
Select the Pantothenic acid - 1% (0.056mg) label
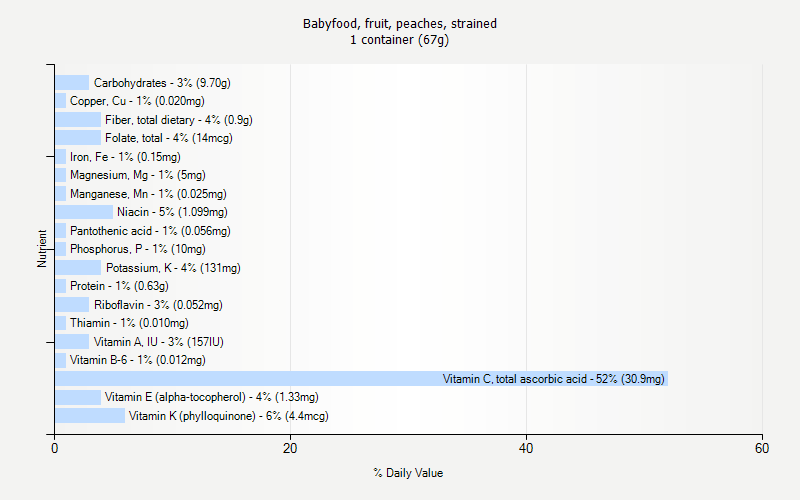[151, 231]
